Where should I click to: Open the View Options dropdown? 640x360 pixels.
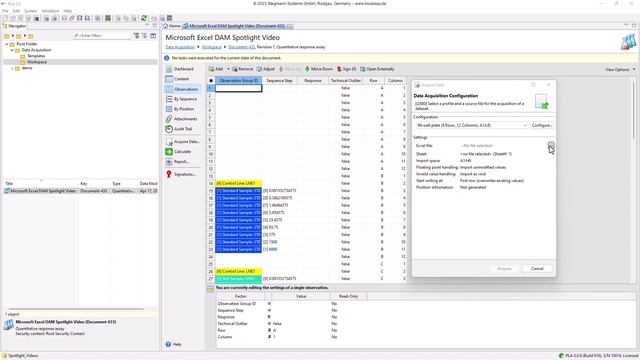pyautogui.click(x=620, y=70)
